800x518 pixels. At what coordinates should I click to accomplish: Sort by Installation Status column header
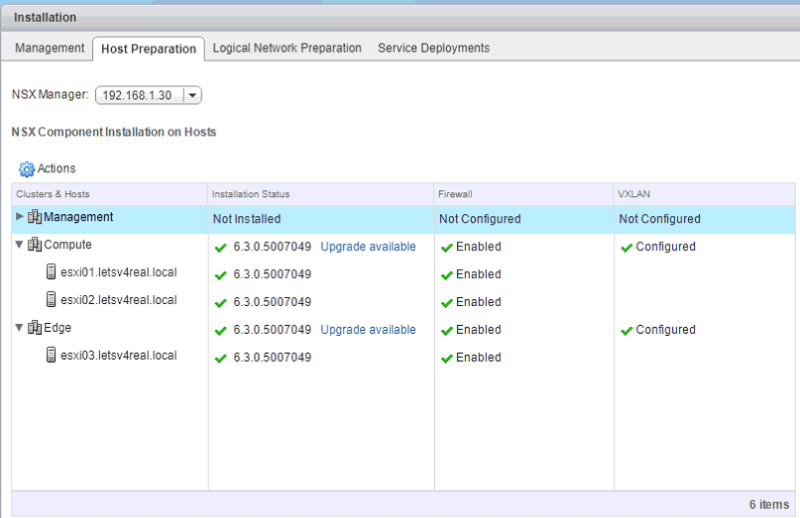point(250,194)
